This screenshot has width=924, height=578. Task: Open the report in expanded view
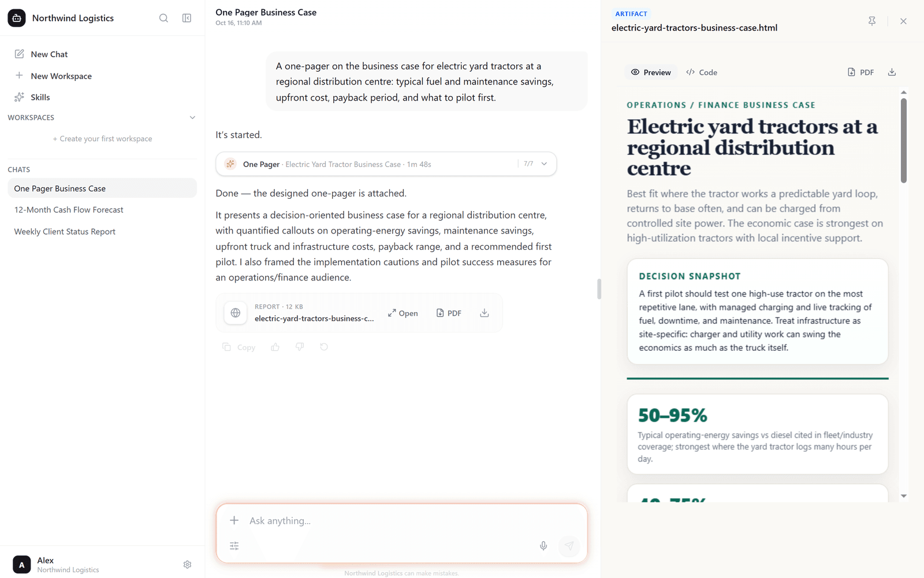[403, 313]
